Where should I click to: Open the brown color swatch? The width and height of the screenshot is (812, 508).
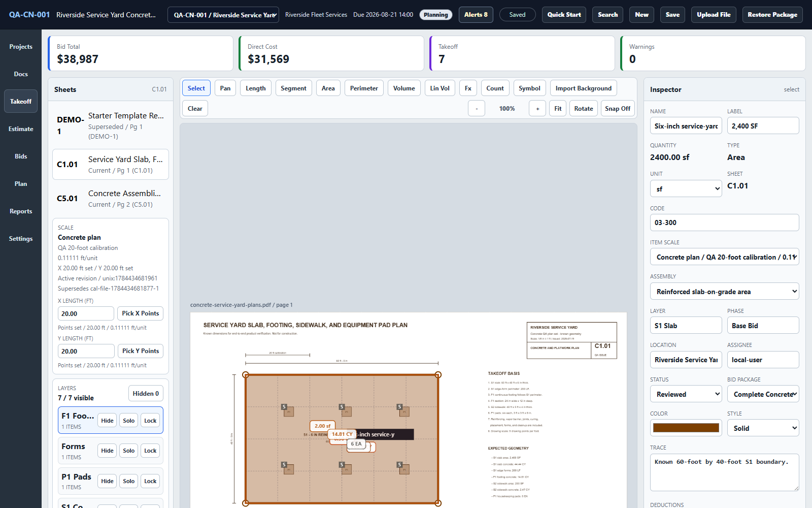click(686, 428)
